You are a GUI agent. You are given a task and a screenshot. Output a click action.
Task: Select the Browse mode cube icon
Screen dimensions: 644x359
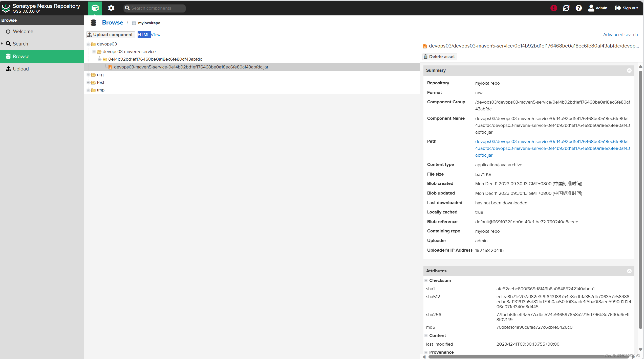tap(95, 8)
